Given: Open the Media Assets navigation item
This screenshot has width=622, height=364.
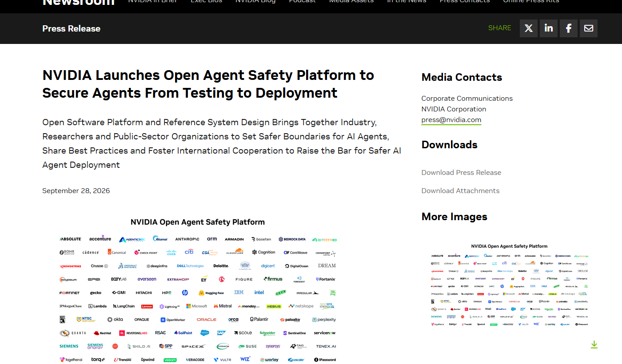Looking at the screenshot, I should pos(351,1).
